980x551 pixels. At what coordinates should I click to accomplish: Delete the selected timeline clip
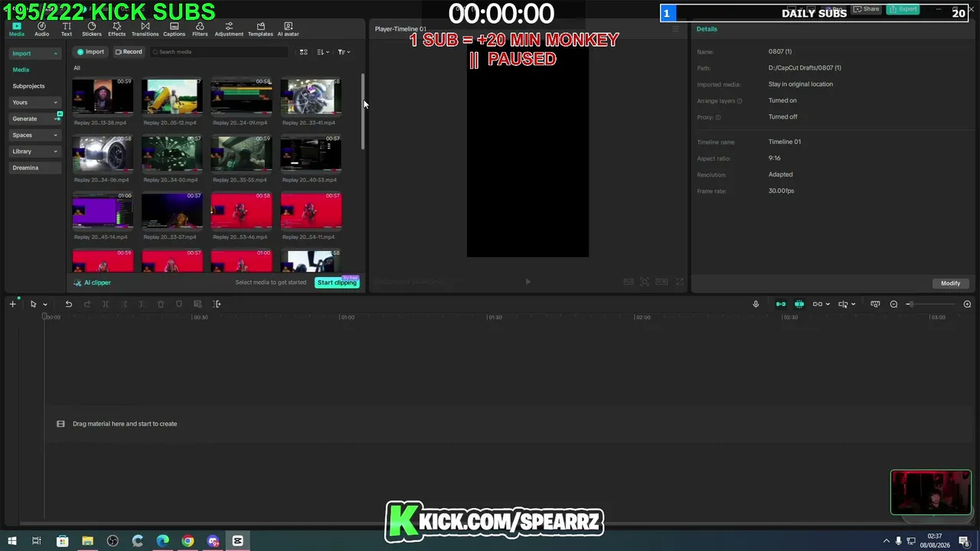161,305
